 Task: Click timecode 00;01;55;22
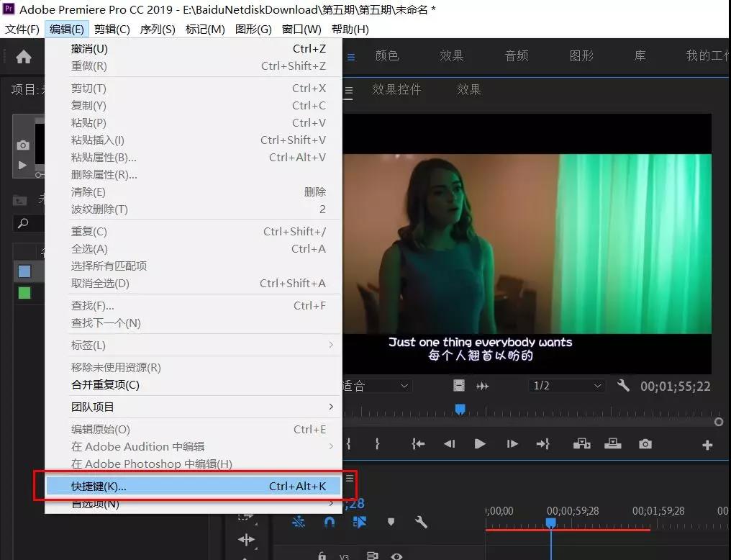click(675, 386)
